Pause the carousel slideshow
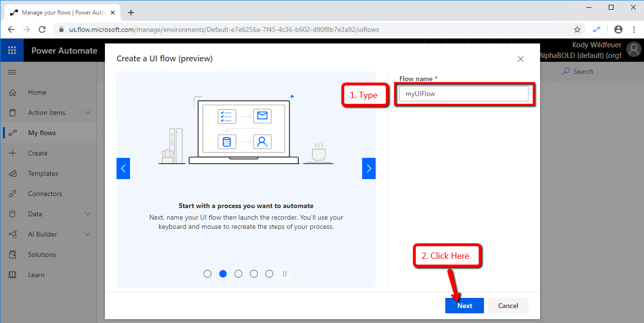644x323 pixels. coord(285,274)
